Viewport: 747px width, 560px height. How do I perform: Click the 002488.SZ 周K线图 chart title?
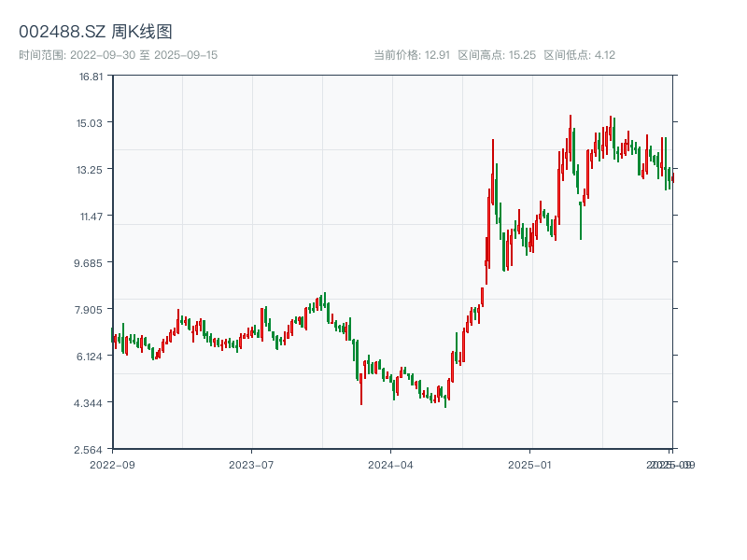95,32
